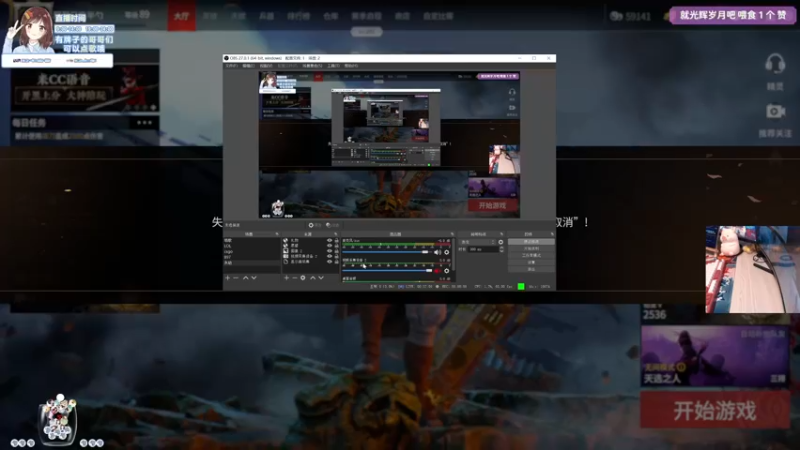Remove the selected source with the minus icon

(x=294, y=278)
